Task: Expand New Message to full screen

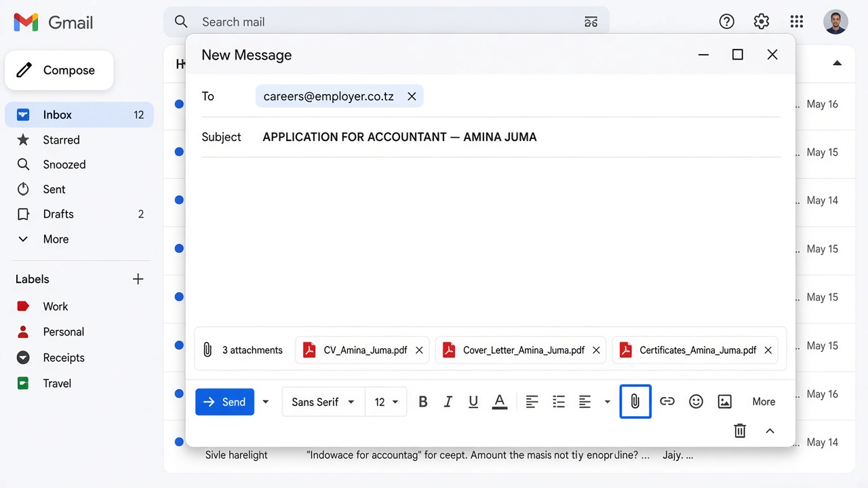Action: coord(738,55)
